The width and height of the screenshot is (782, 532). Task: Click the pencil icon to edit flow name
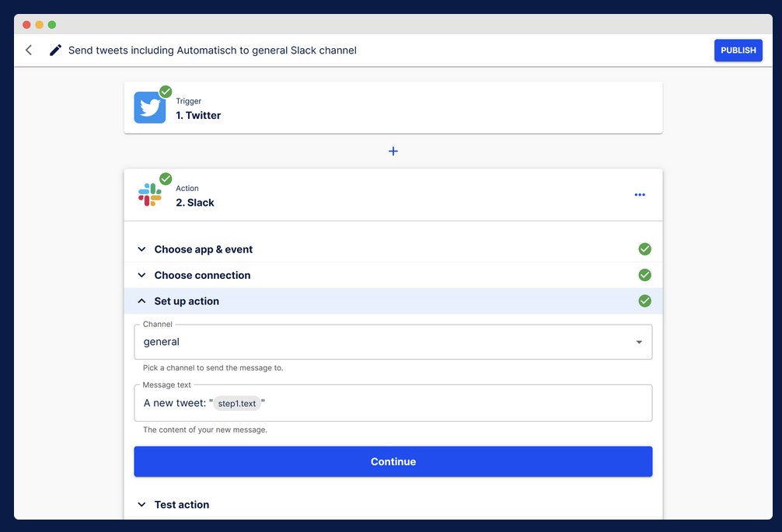pyautogui.click(x=55, y=50)
